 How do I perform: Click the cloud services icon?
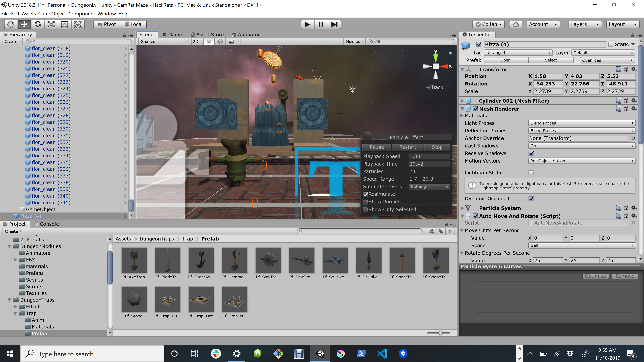pos(516,24)
